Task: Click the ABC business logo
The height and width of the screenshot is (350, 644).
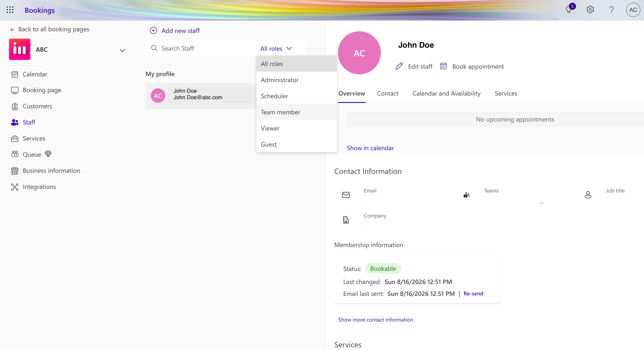Action: coord(20,49)
